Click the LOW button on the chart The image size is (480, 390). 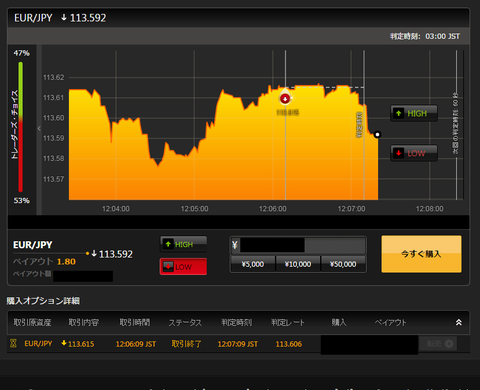[414, 153]
